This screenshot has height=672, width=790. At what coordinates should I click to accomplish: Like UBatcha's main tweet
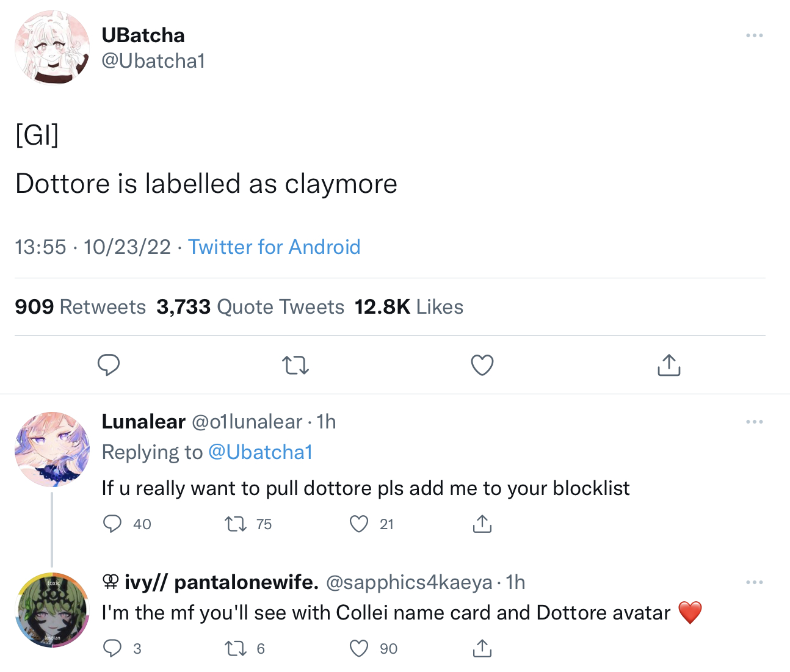coord(482,365)
